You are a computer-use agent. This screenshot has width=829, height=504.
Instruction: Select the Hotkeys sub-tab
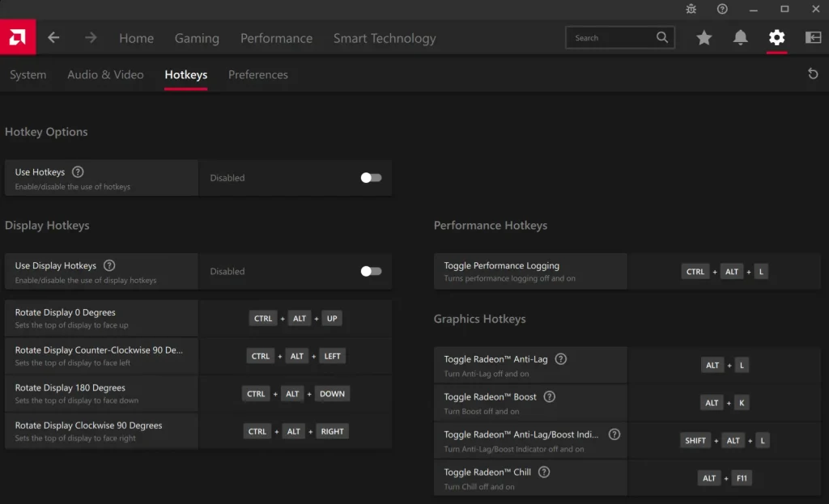[185, 74]
